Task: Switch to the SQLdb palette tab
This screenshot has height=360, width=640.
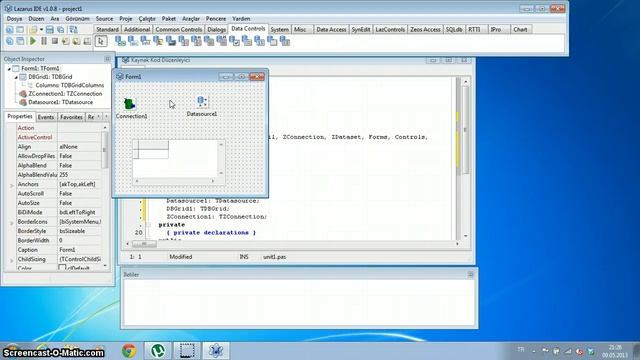Action: coord(454,29)
